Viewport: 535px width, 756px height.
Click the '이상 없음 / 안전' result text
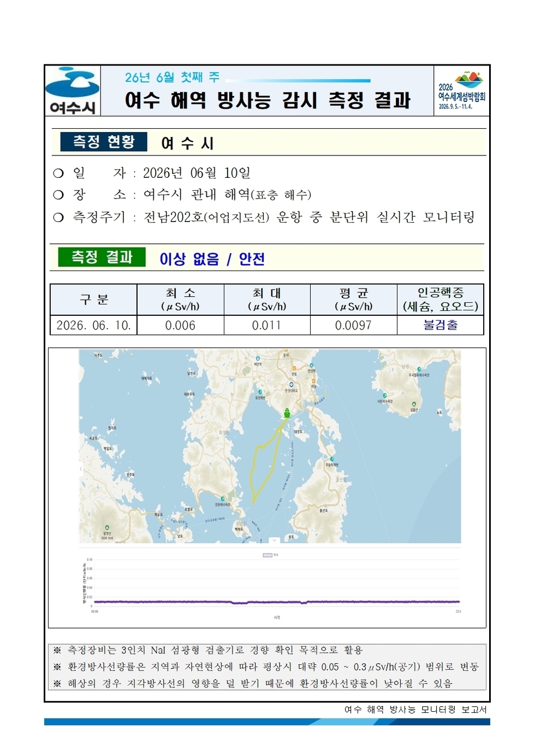212,259
